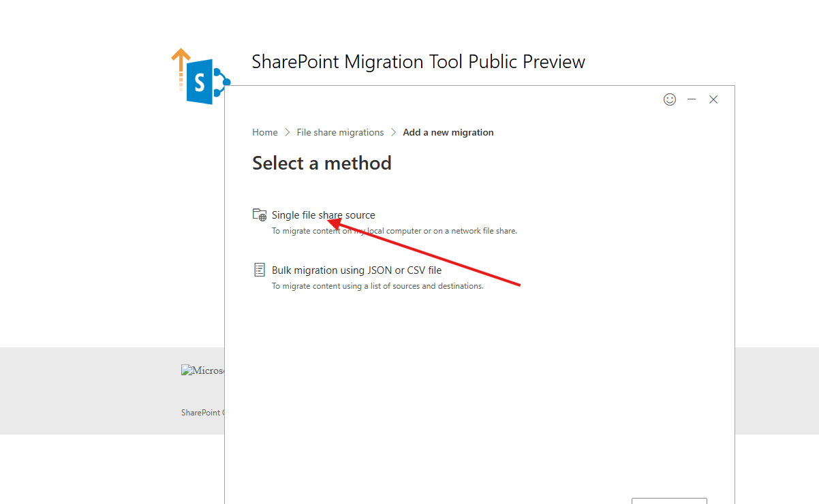Click the Single file share source folder icon
This screenshot has height=504, width=819.
260,215
